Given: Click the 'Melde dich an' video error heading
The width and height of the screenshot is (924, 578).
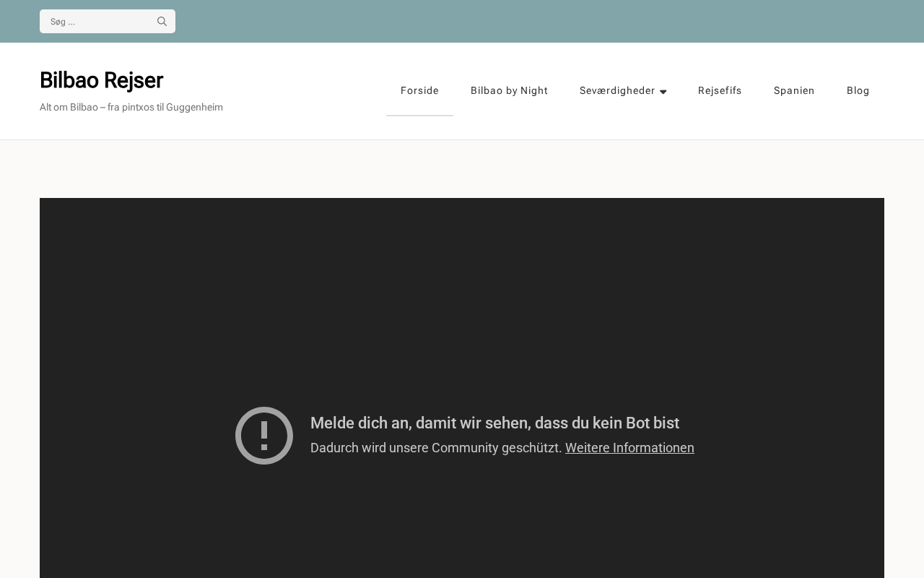Looking at the screenshot, I should click(x=494, y=423).
